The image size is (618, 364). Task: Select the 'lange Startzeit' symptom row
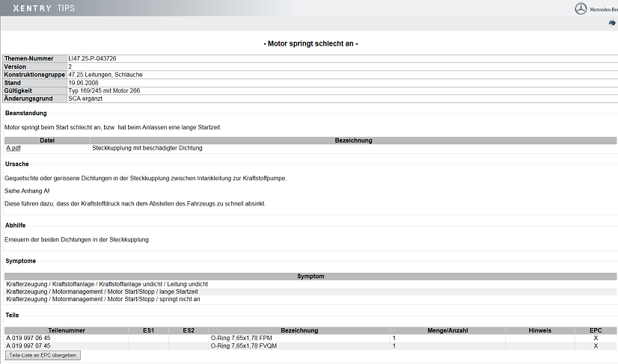tap(102, 291)
